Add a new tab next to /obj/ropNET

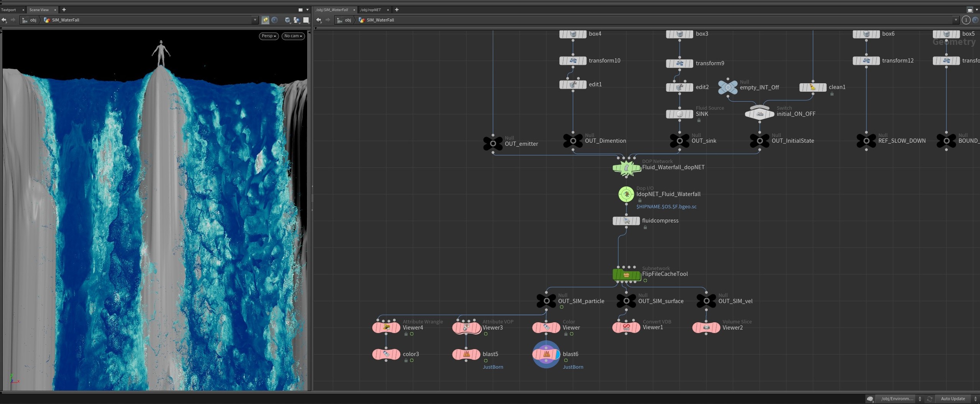click(x=397, y=10)
